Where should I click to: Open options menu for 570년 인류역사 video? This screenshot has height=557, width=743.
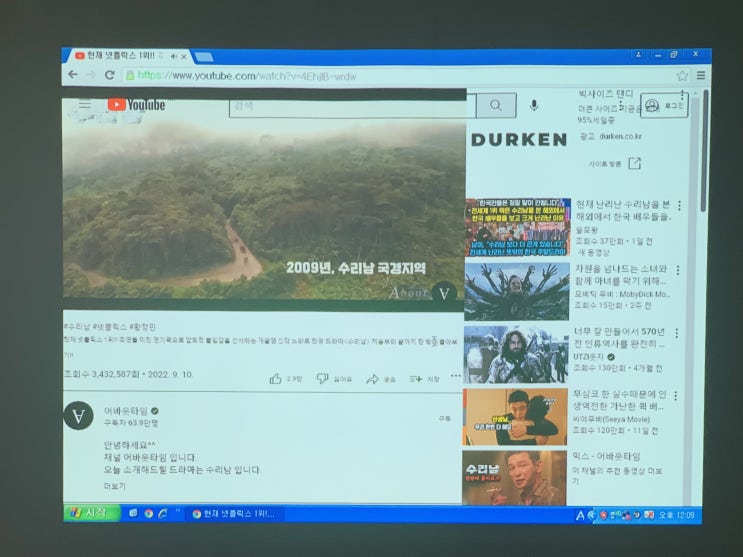click(677, 333)
